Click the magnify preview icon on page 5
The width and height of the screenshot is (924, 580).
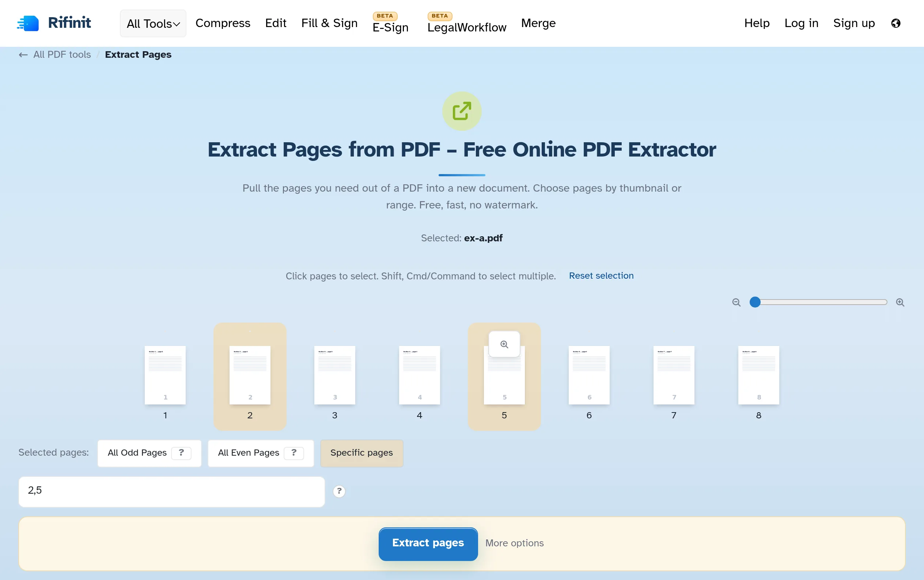pos(504,344)
